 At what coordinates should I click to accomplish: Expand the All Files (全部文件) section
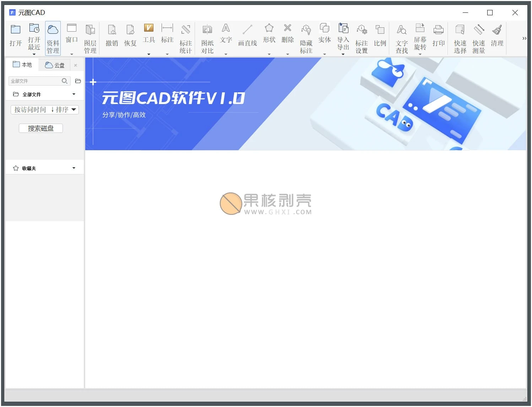74,94
